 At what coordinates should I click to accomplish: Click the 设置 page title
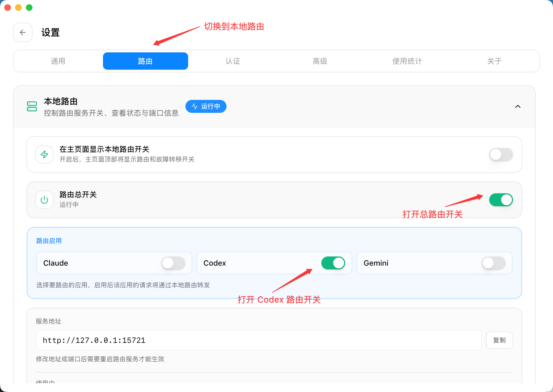(x=51, y=33)
